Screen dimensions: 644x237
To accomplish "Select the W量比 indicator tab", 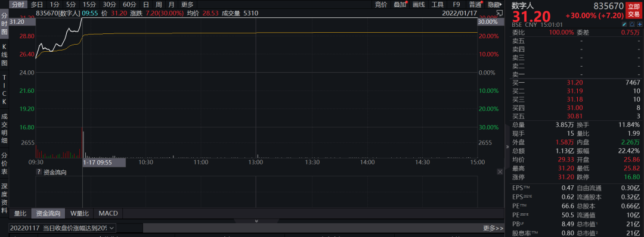I will click(x=80, y=213).
